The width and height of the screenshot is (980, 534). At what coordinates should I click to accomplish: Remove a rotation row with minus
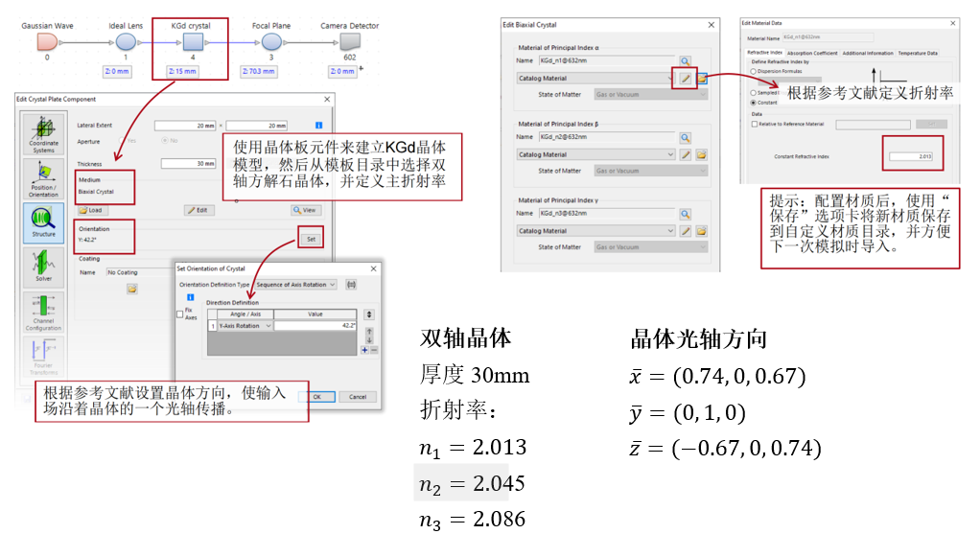point(374,350)
